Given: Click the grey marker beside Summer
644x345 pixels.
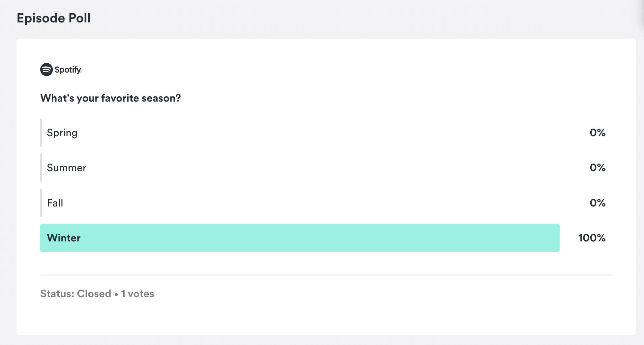Looking at the screenshot, I should click(41, 168).
